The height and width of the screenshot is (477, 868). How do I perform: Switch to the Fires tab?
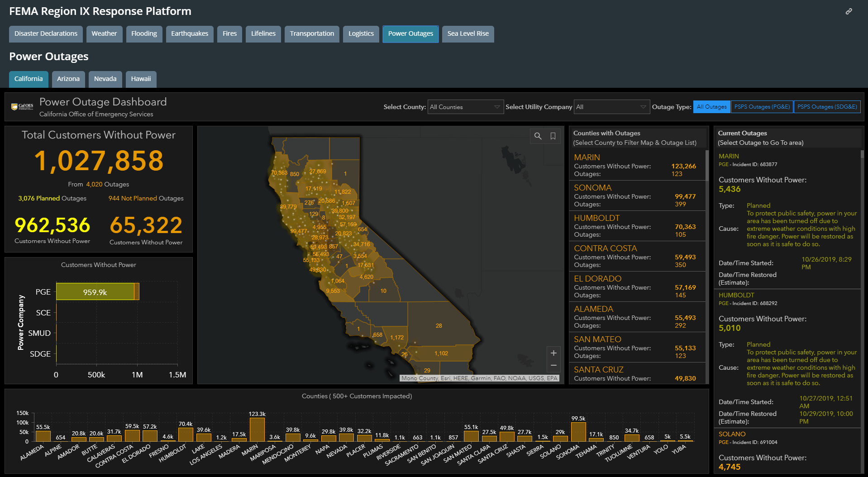229,33
